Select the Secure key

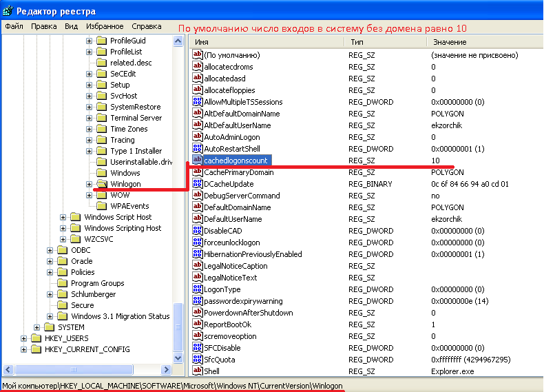[x=82, y=305]
